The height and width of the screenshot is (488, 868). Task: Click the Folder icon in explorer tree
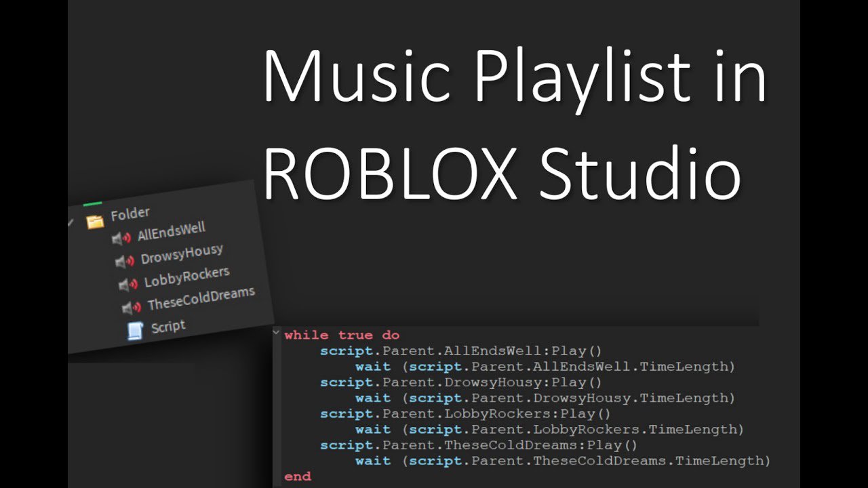(95, 222)
